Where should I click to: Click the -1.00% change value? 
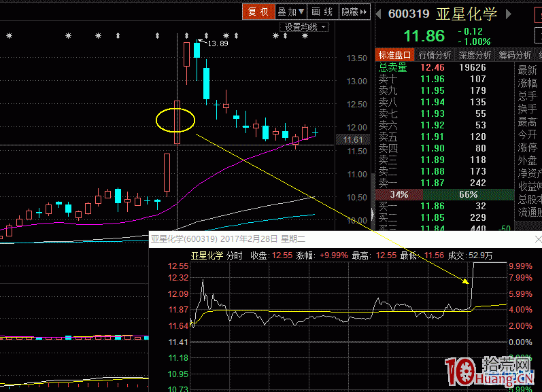pyautogui.click(x=474, y=42)
